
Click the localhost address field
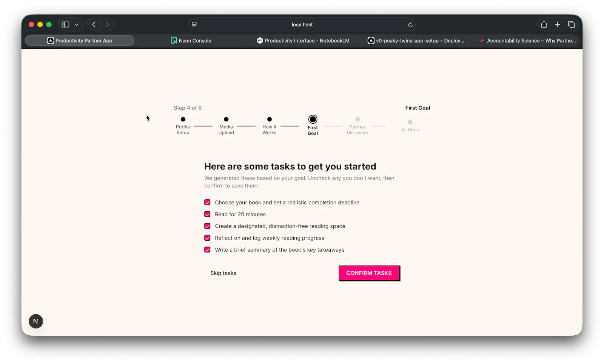point(302,25)
